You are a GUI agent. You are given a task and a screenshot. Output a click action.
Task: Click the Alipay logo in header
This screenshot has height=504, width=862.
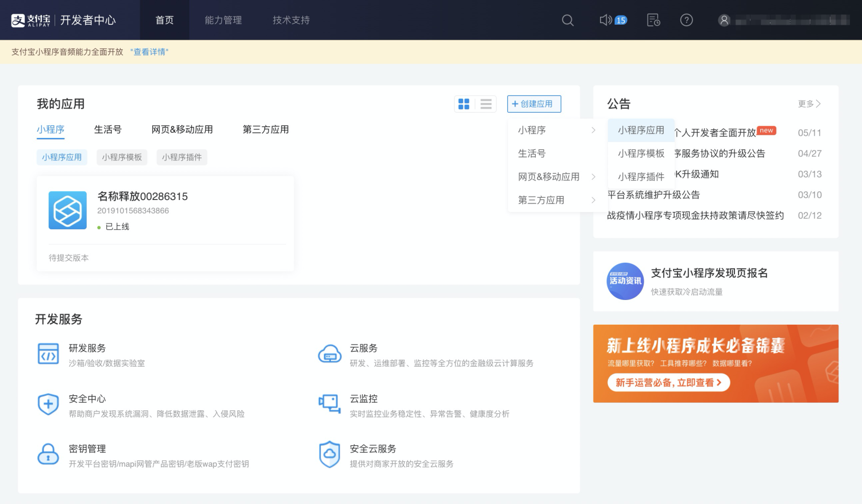tap(31, 20)
